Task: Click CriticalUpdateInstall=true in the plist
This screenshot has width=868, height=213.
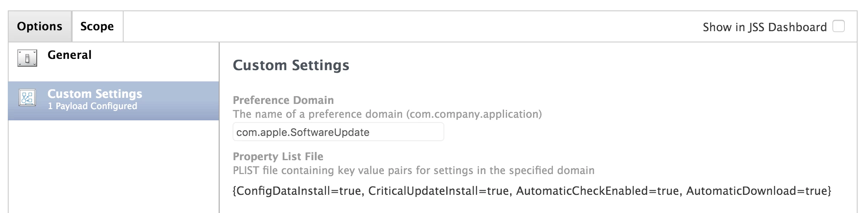Action: click(x=438, y=191)
